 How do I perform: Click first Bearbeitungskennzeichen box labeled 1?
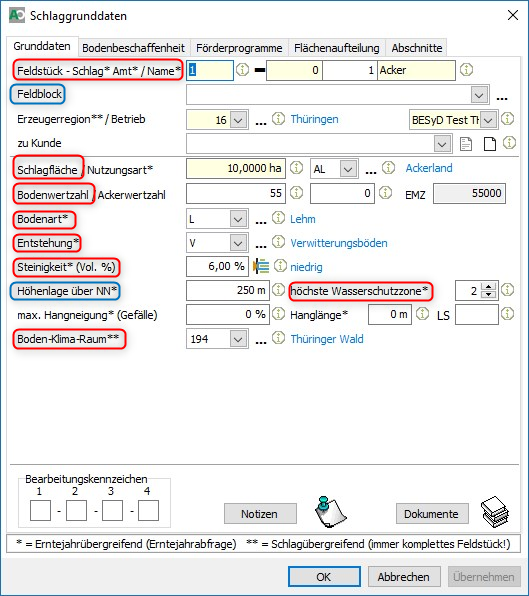point(40,510)
